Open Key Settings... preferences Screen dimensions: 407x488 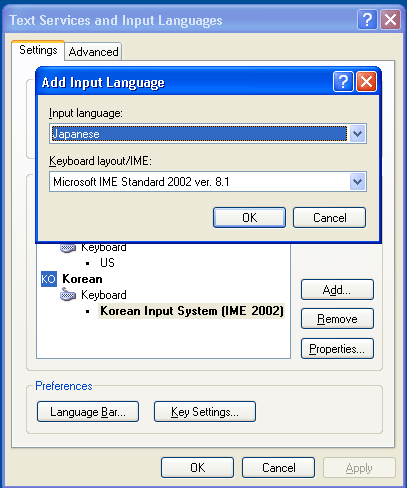(x=205, y=412)
